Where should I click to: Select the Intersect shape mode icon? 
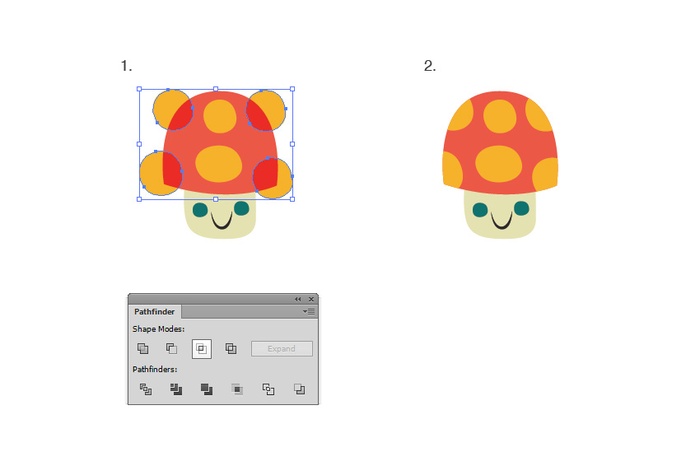pos(201,349)
